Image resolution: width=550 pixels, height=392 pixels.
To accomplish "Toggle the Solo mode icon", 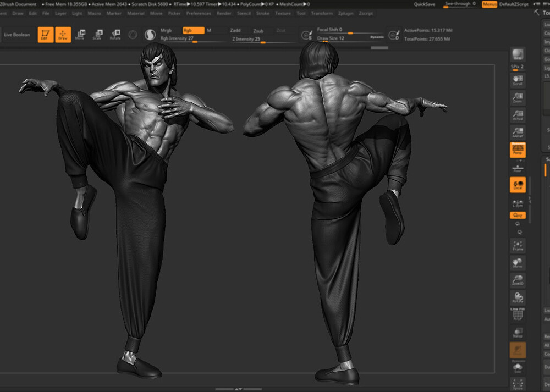I will (518, 368).
